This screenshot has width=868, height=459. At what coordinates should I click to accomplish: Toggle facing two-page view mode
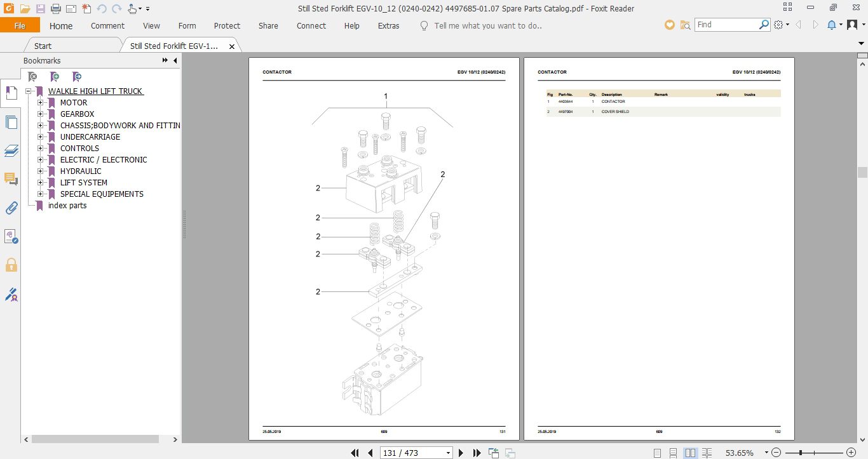690,453
